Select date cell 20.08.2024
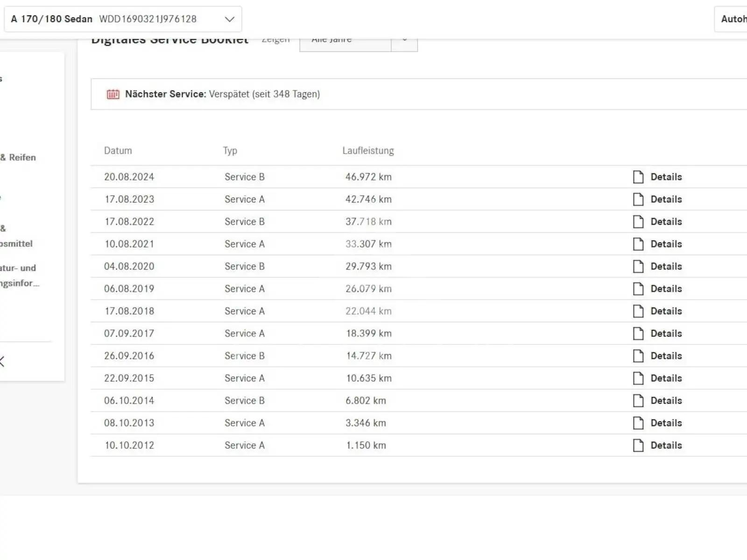This screenshot has height=560, width=747. 129,177
